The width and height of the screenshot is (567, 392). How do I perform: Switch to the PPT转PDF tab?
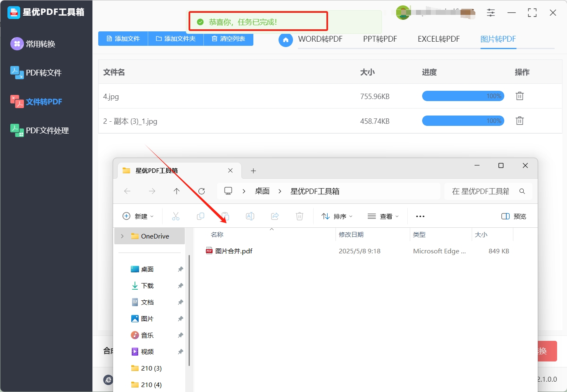pyautogui.click(x=380, y=39)
